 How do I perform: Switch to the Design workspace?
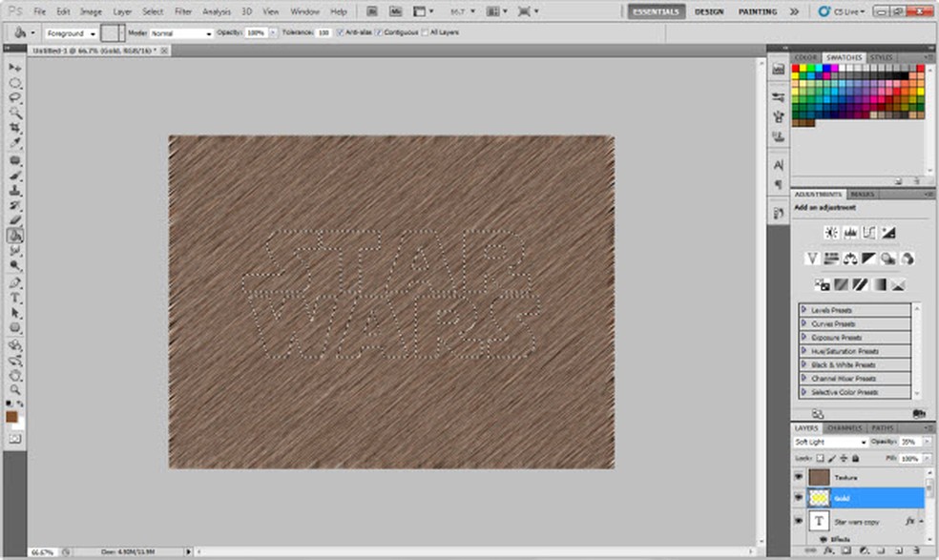click(708, 11)
